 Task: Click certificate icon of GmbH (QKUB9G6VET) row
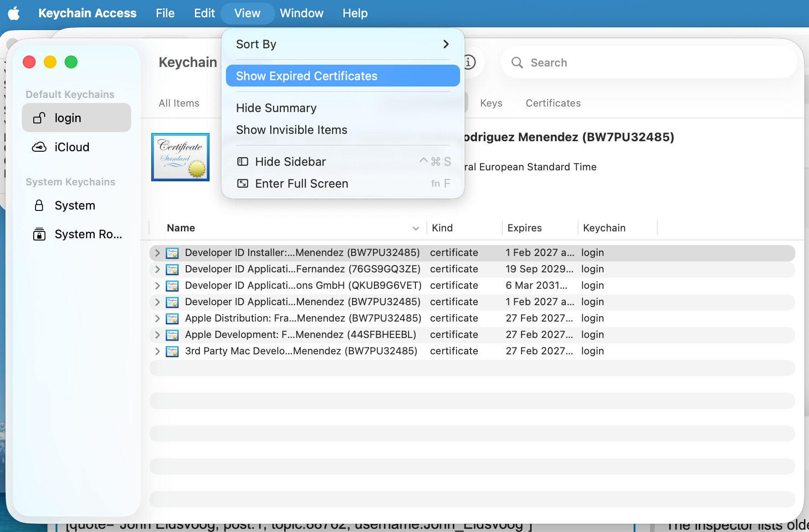172,286
